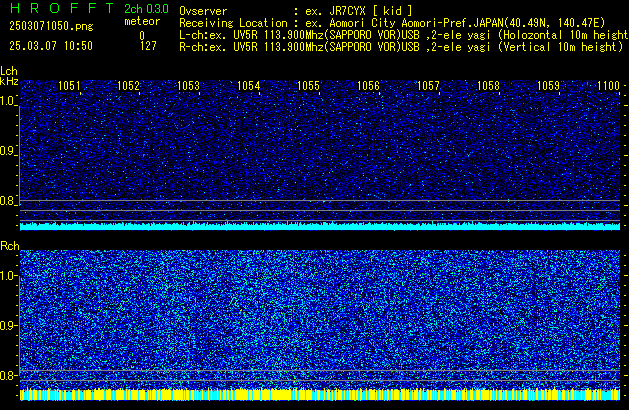Click the Lch 0.8 kHz axis label
629x410 pixels.
(8, 201)
